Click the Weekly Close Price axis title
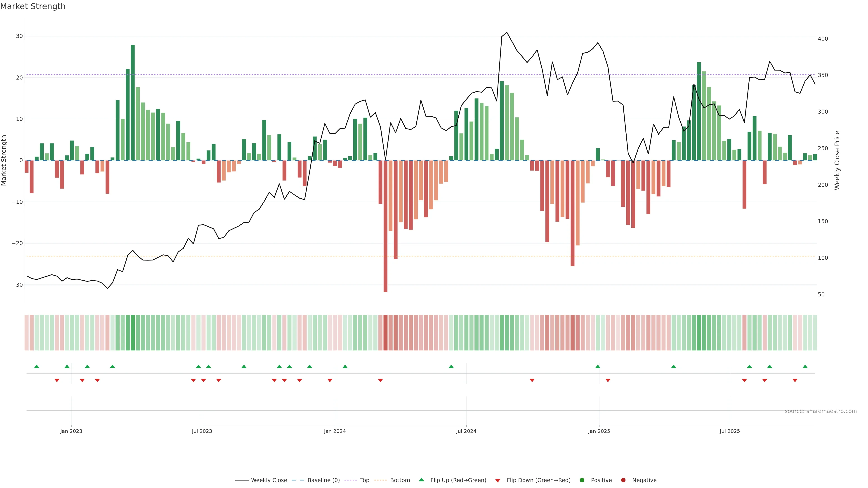 (837, 160)
